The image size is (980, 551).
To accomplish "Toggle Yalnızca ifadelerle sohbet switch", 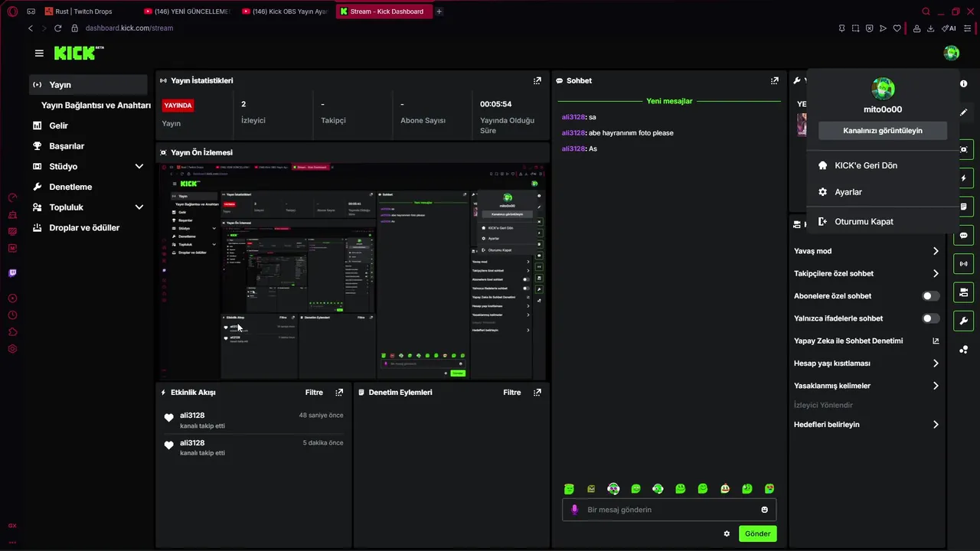I will click(x=930, y=318).
